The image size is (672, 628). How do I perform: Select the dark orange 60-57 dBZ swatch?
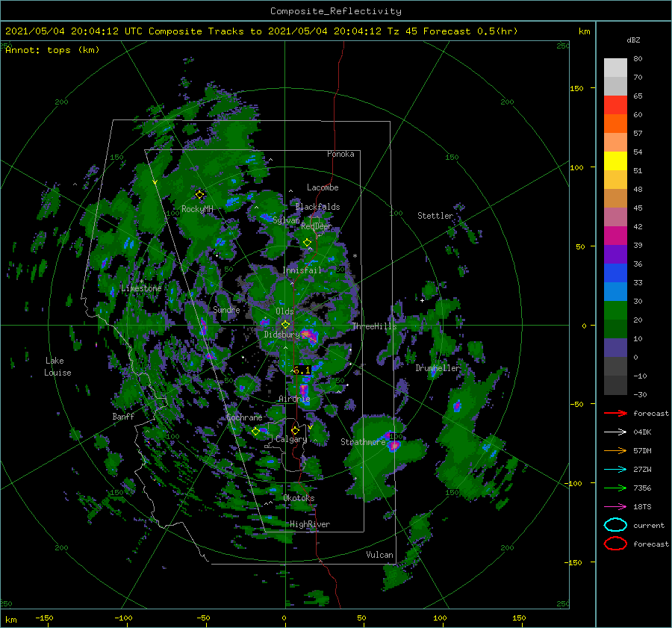615,124
